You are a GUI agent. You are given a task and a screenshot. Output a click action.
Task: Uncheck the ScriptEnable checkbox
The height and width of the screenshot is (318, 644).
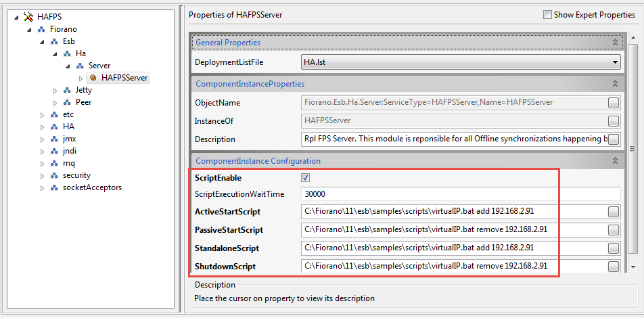pyautogui.click(x=306, y=178)
